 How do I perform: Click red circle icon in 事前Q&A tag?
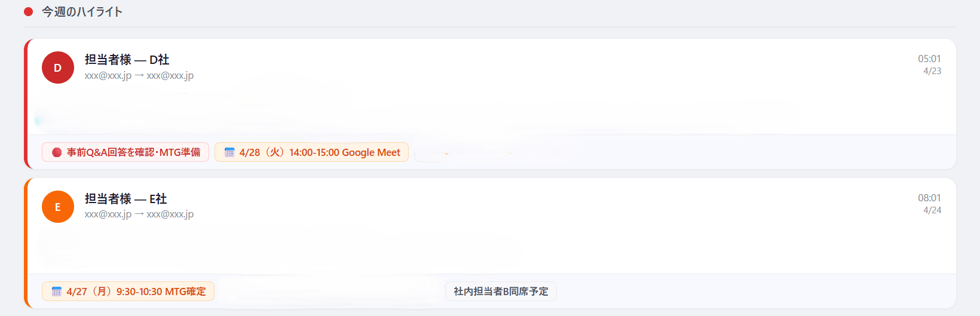click(x=57, y=152)
